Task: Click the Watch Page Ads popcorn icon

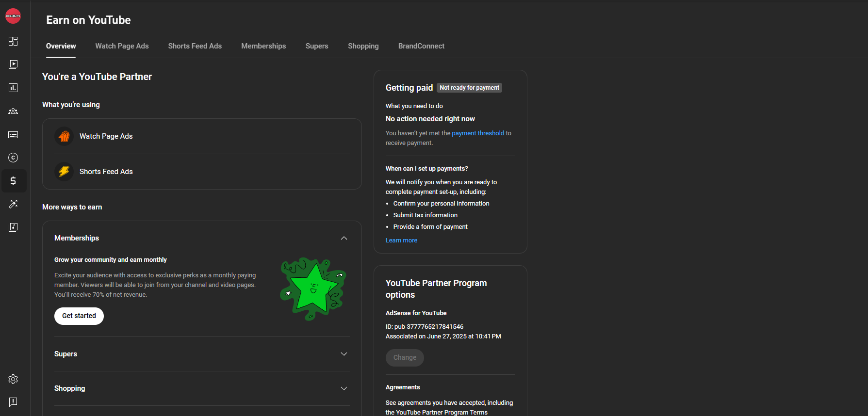Action: coord(64,136)
